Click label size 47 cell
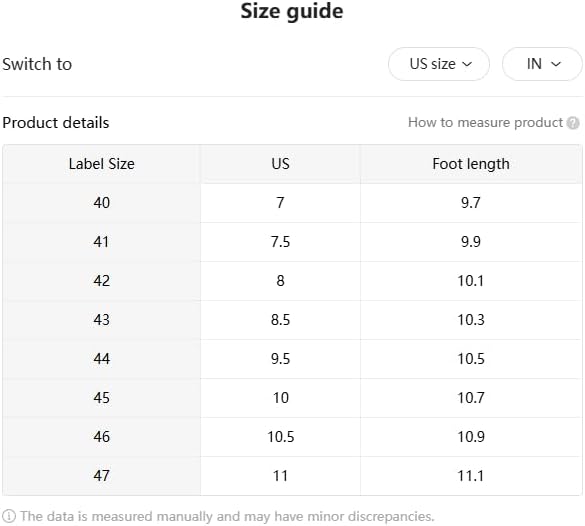 point(101,476)
